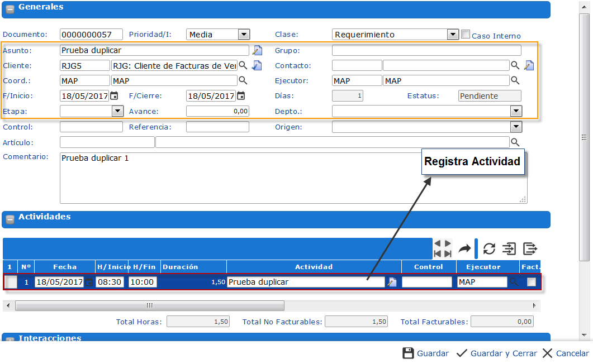
Task: Expand the Clase dropdown showing Requerimiento
Action: 453,34
